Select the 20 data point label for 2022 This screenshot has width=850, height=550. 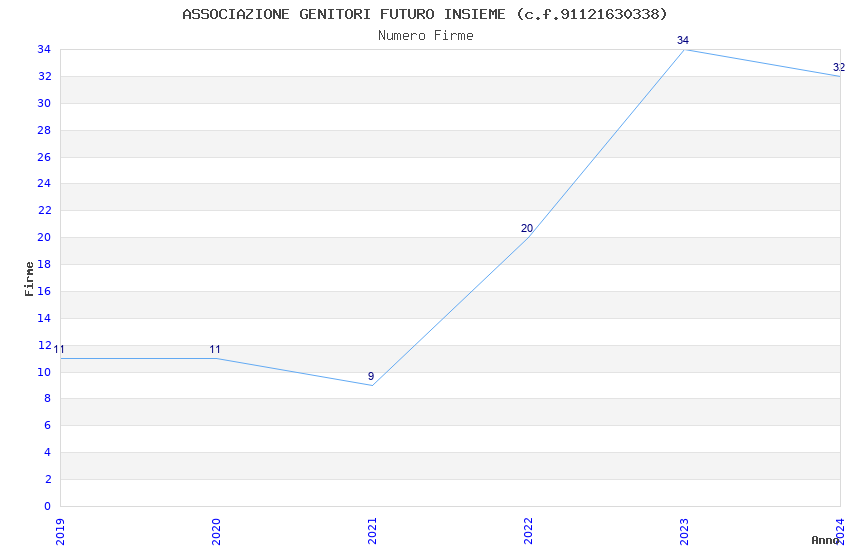pos(526,228)
